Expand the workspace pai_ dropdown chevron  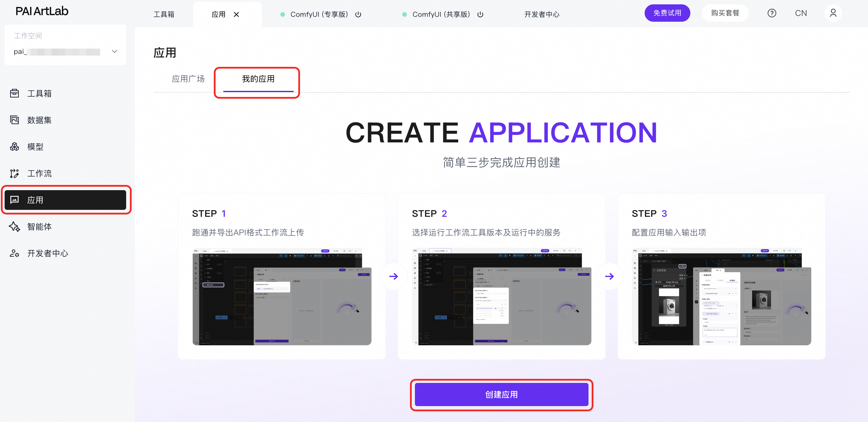tap(115, 52)
